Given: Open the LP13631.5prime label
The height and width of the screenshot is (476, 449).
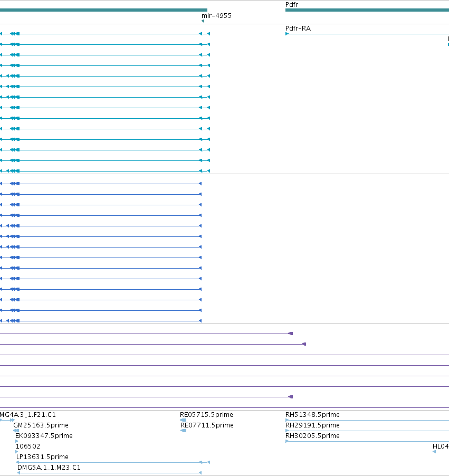Looking at the screenshot, I should tap(42, 457).
